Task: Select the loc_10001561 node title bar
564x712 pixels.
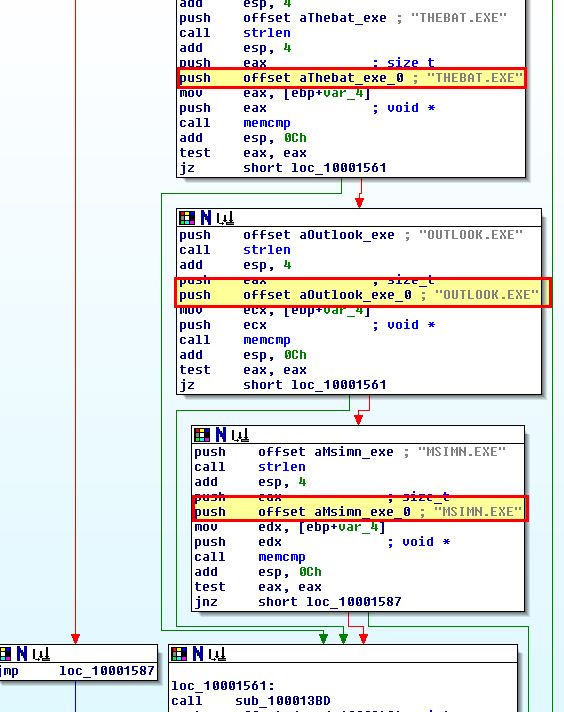Action: (343, 654)
